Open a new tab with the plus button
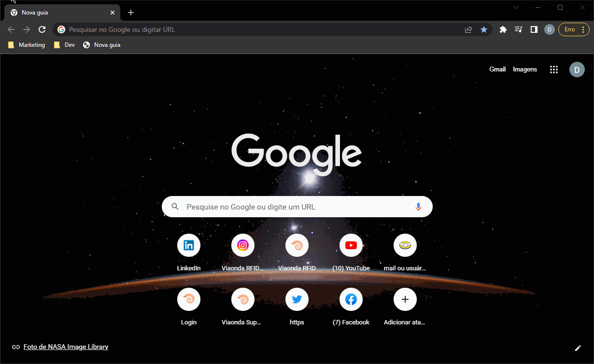 pyautogui.click(x=131, y=13)
